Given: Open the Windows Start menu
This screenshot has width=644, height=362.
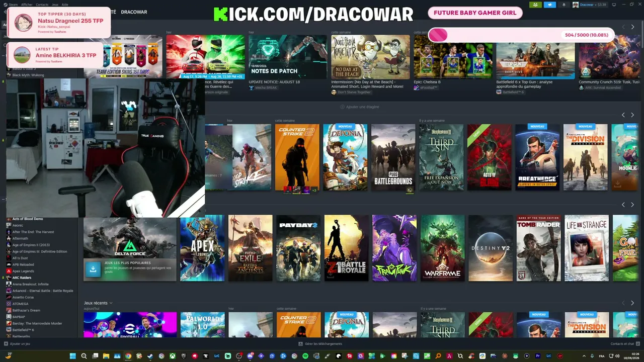Looking at the screenshot, I should pyautogui.click(x=73, y=356).
